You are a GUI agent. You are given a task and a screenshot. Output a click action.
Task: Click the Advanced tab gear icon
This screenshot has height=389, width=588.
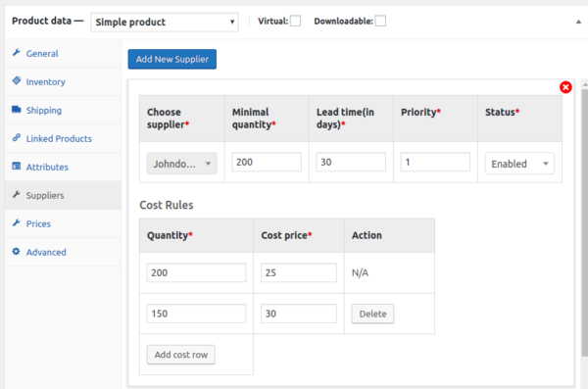[16, 251]
